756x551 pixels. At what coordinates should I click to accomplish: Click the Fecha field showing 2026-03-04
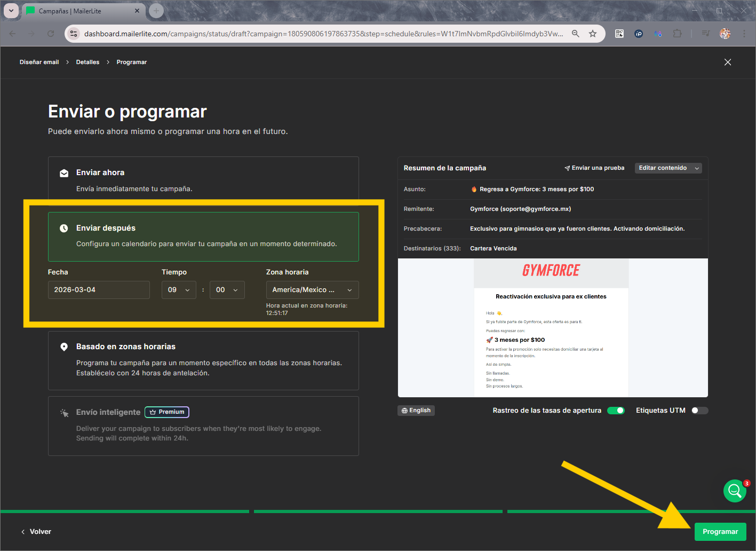pyautogui.click(x=99, y=289)
